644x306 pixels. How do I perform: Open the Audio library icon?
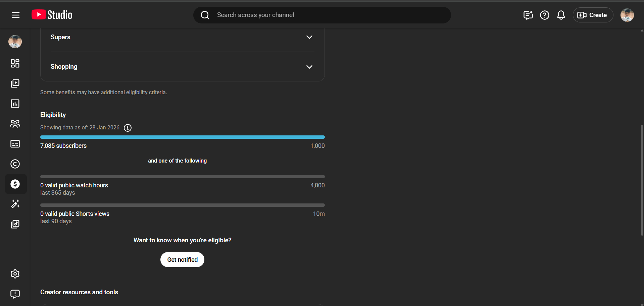[15, 224]
